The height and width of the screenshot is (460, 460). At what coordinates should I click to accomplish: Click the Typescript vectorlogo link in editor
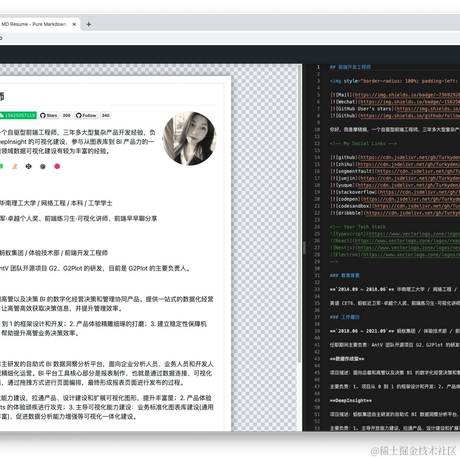tap(414, 234)
